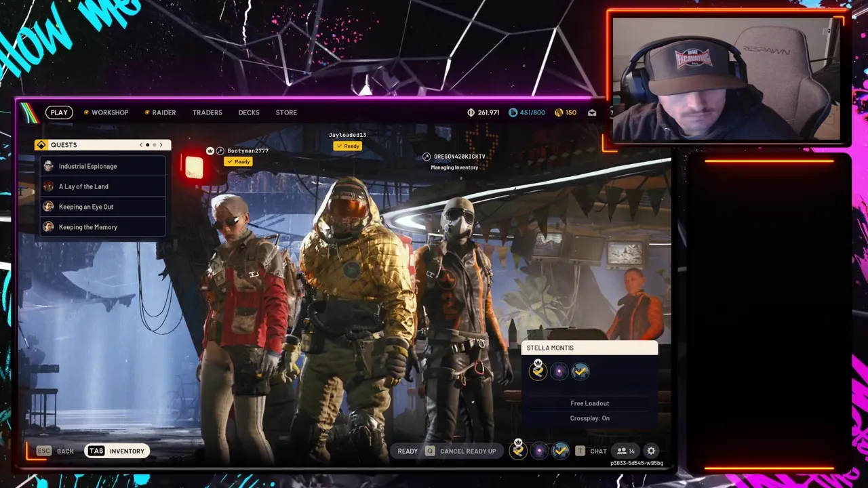Click the streamer webcam thumbnail

(726, 78)
